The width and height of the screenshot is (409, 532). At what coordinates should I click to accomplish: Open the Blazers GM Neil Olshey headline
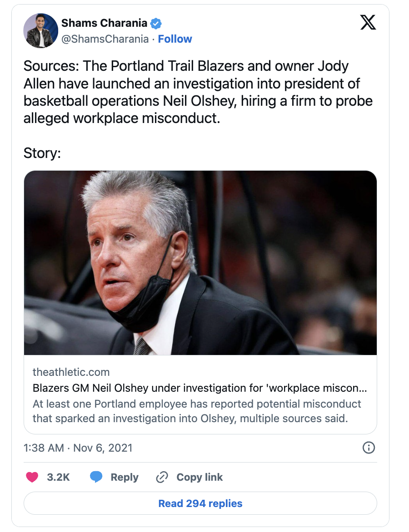click(x=200, y=388)
